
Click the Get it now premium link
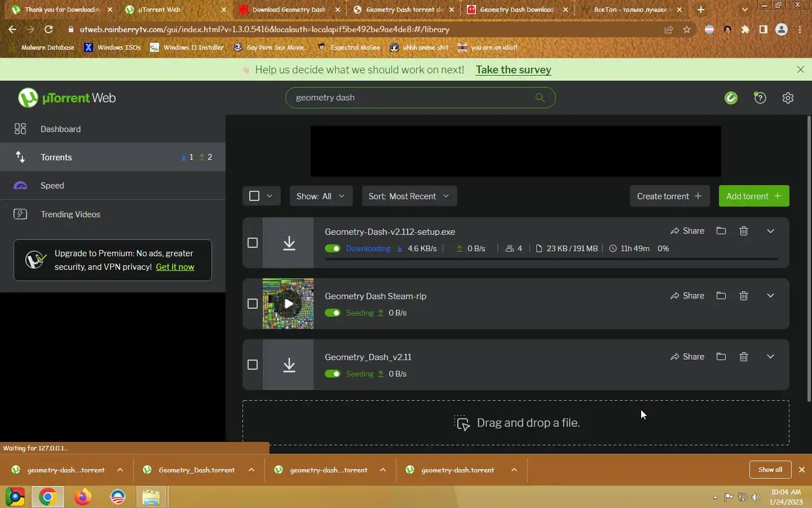[x=175, y=267]
